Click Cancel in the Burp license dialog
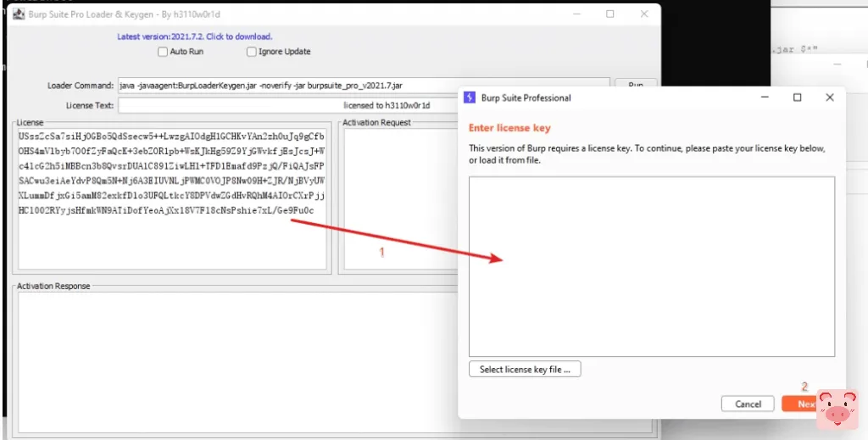Image resolution: width=868 pixels, height=440 pixels. [x=748, y=404]
